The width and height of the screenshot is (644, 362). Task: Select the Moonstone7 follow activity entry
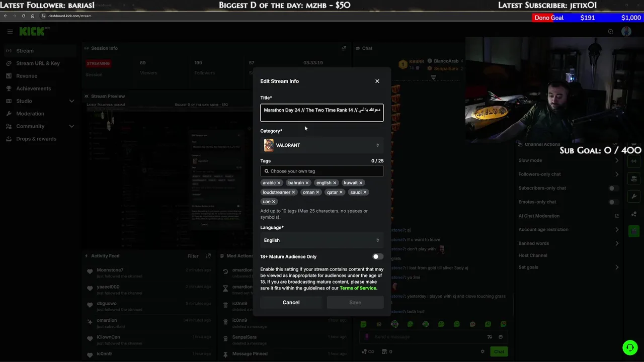pos(148,273)
